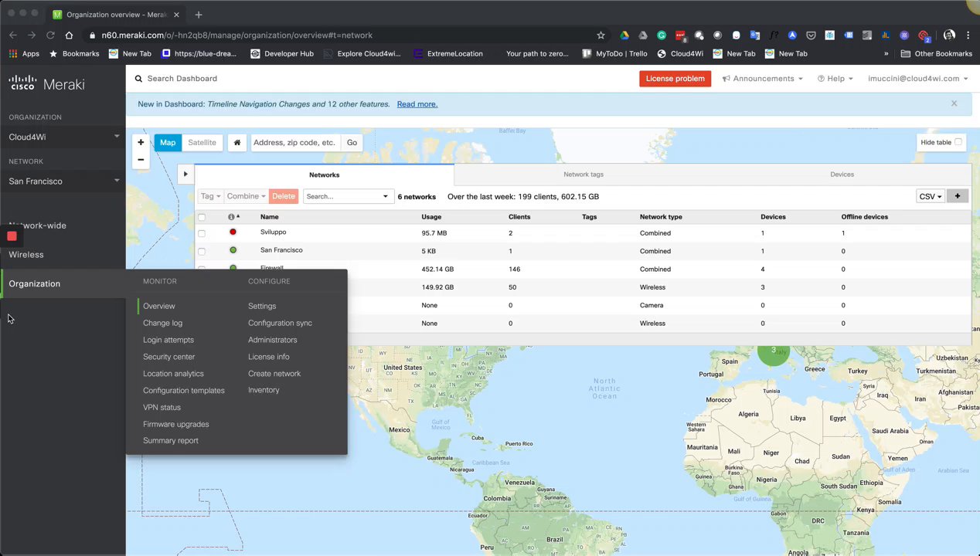Switch map to Satellite view
Screen dimensions: 980x556
pos(202,143)
